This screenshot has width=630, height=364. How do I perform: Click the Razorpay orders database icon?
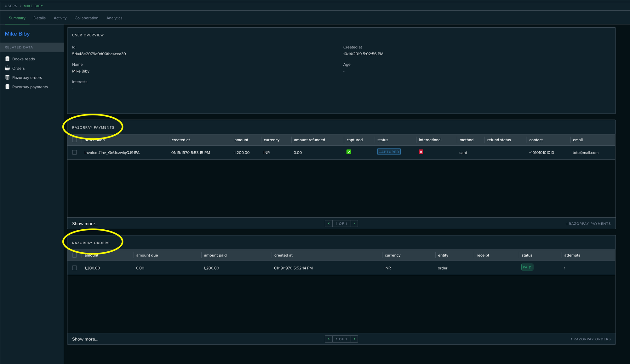(x=7, y=77)
